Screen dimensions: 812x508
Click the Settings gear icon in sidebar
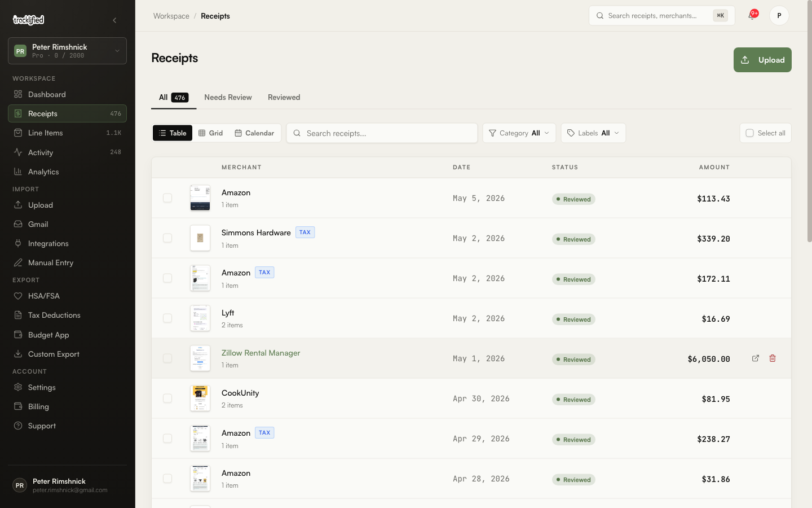coord(18,387)
